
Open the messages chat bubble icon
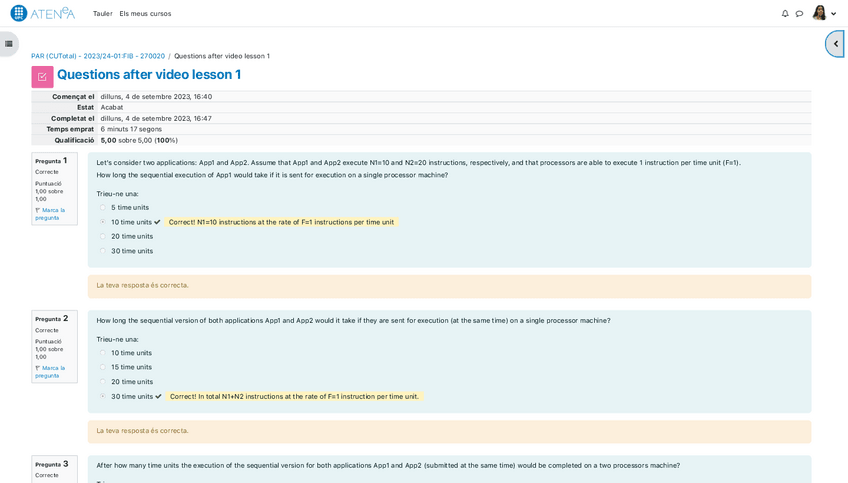[x=799, y=14]
